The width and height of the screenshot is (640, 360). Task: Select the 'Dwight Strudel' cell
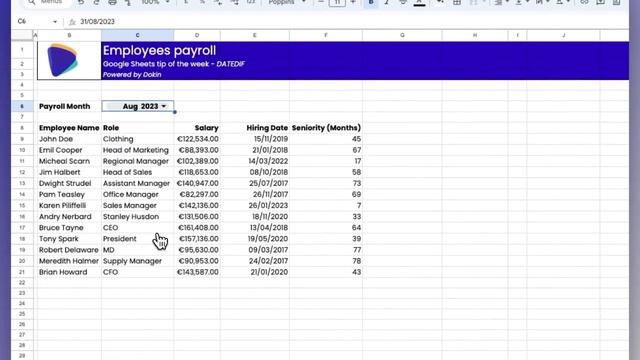(x=69, y=183)
